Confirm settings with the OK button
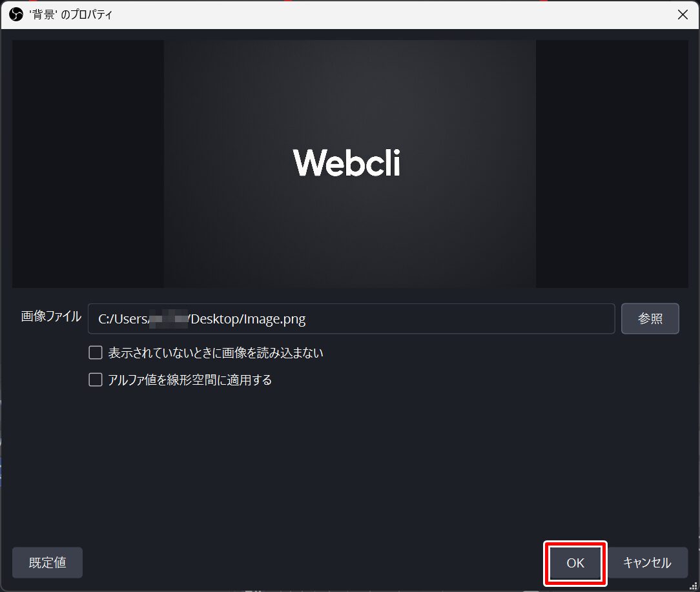Screen dimensions: 700x592 (575, 563)
